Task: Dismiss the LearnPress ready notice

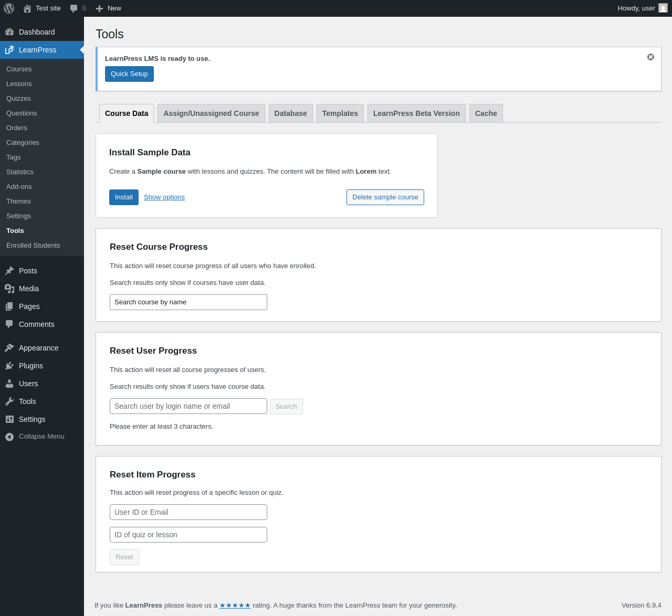Action: click(x=650, y=57)
